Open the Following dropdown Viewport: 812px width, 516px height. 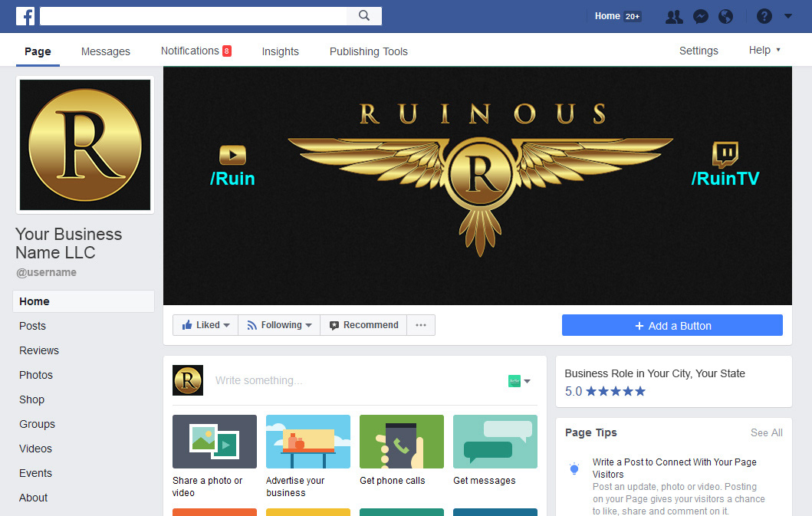pyautogui.click(x=279, y=325)
